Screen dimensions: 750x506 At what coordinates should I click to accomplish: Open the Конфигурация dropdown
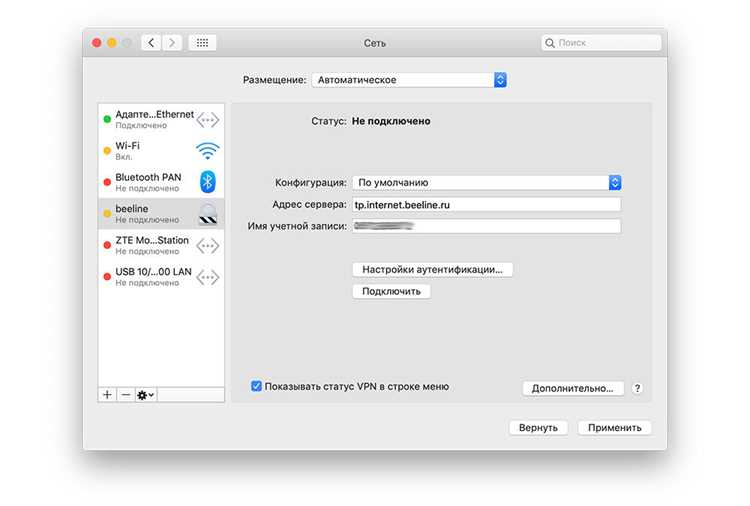[487, 182]
